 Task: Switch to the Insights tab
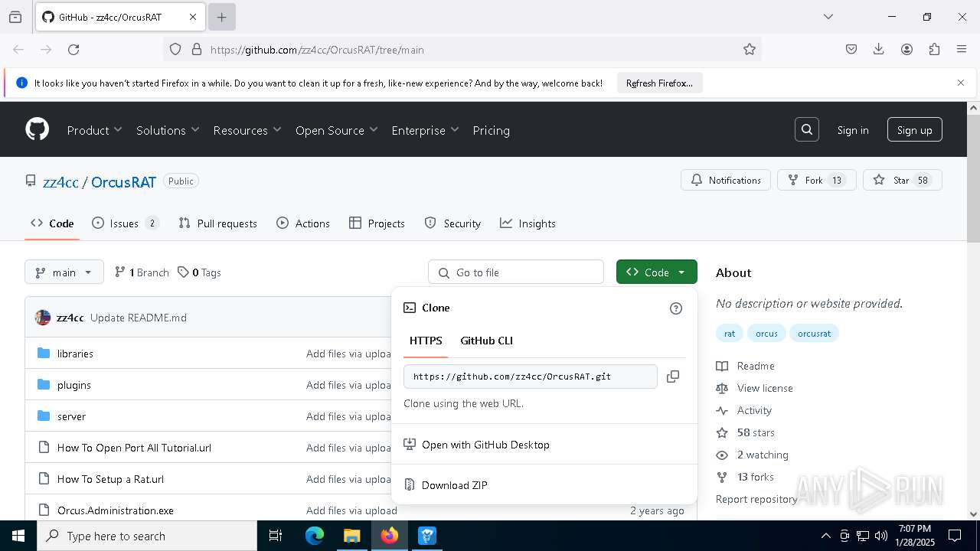528,223
